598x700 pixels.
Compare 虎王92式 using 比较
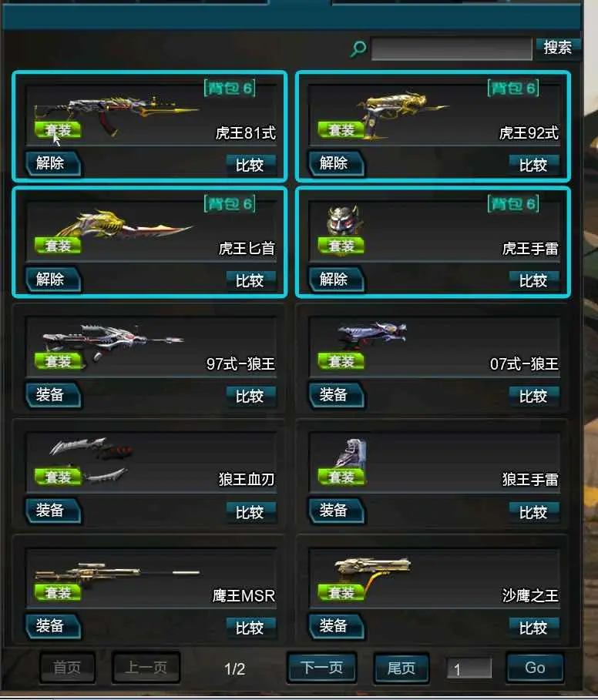(534, 165)
